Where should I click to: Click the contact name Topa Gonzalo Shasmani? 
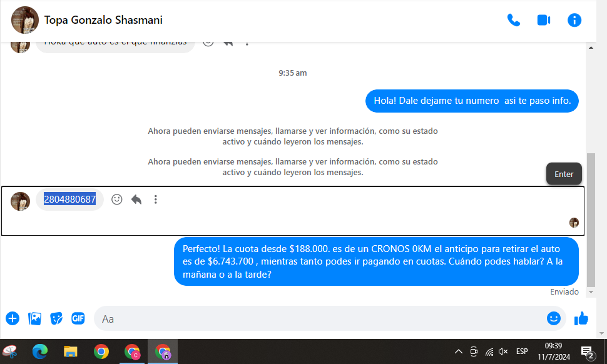coord(103,20)
